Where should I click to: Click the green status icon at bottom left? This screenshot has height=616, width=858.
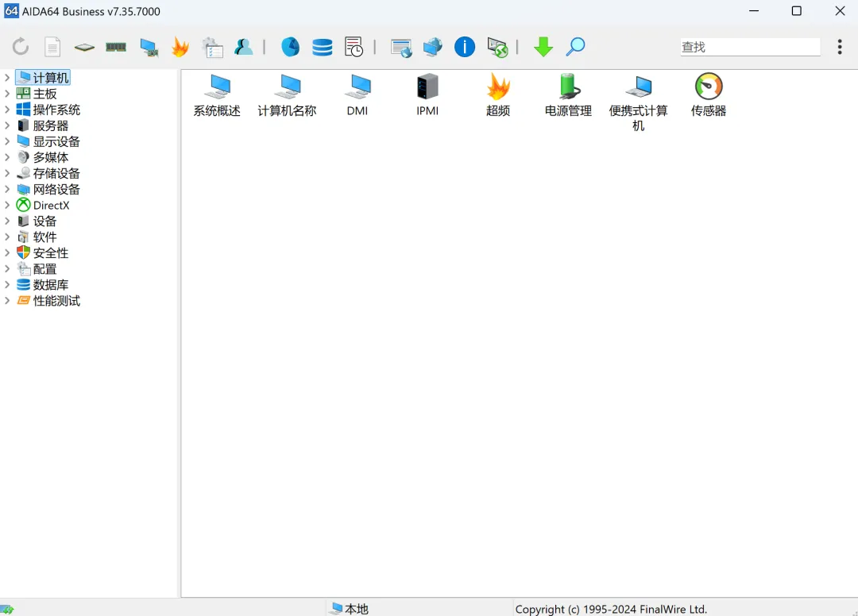(x=7, y=610)
